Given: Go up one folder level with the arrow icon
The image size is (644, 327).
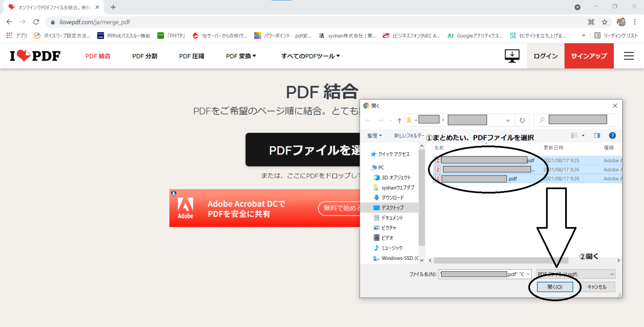Looking at the screenshot, I should pyautogui.click(x=399, y=120).
